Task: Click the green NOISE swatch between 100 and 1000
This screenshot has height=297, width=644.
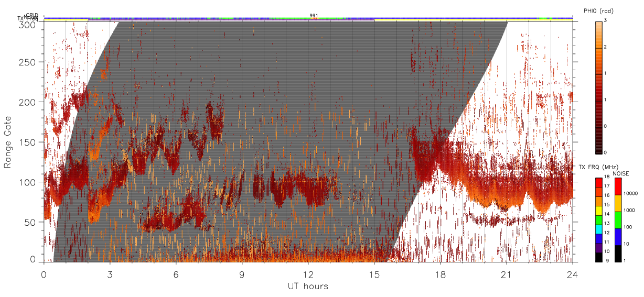Action: tap(618, 220)
